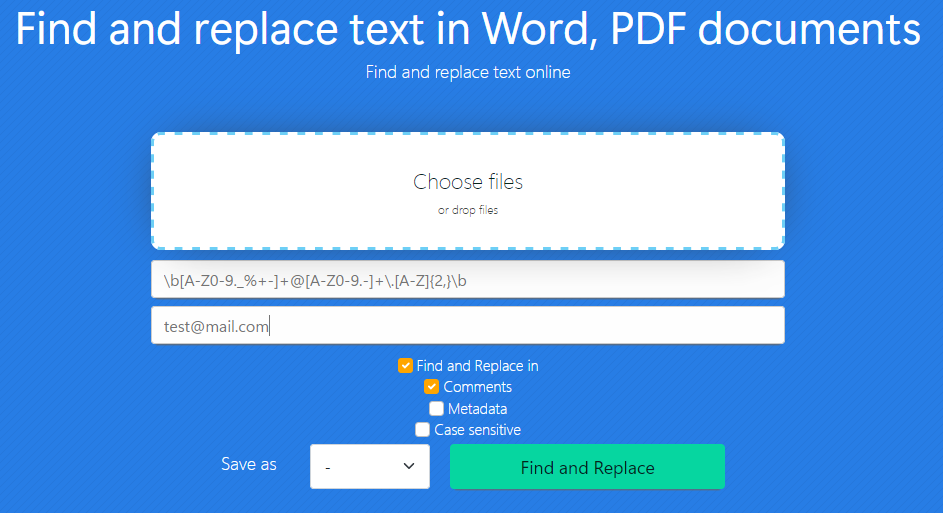Click the 'Save as' label
Screen dimensions: 943x513
coord(249,464)
